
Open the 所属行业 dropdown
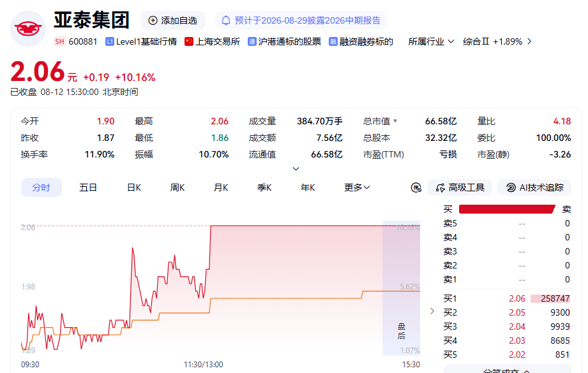[x=431, y=41]
